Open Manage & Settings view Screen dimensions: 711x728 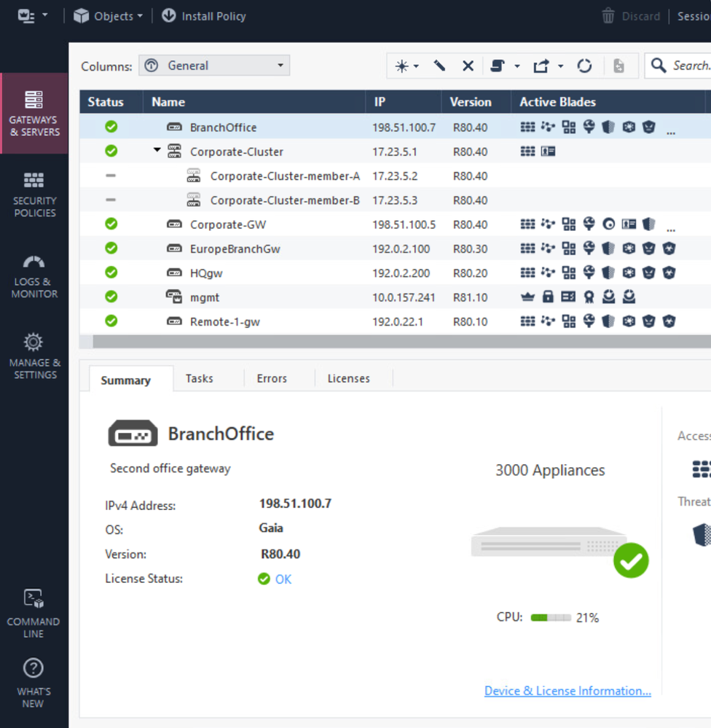click(x=34, y=356)
